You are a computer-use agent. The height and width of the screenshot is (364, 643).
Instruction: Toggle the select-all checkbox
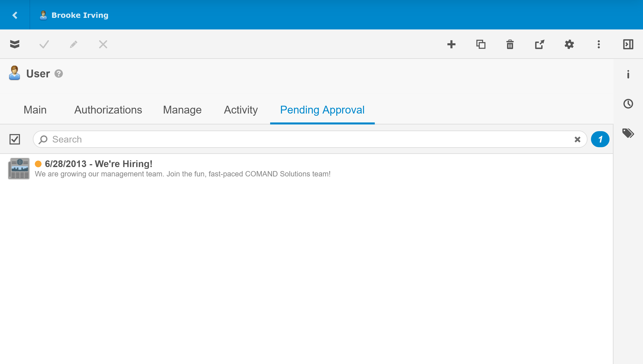(x=15, y=139)
